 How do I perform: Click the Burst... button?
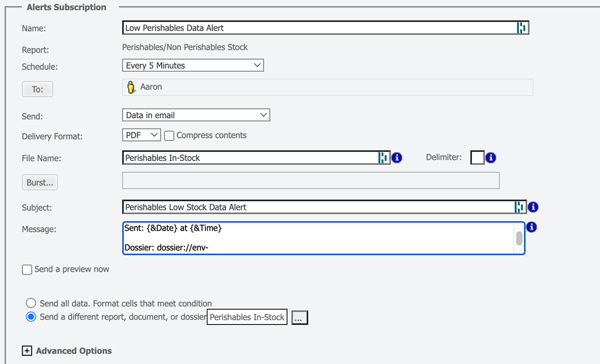tap(40, 182)
